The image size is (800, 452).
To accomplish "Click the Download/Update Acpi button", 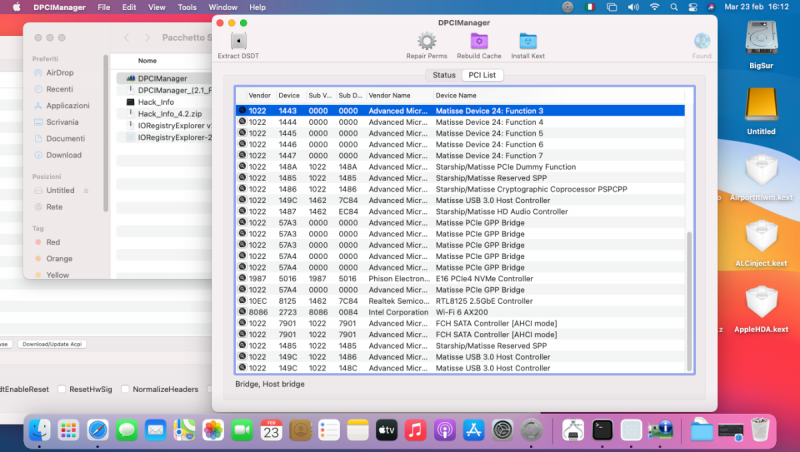I will tap(50, 344).
